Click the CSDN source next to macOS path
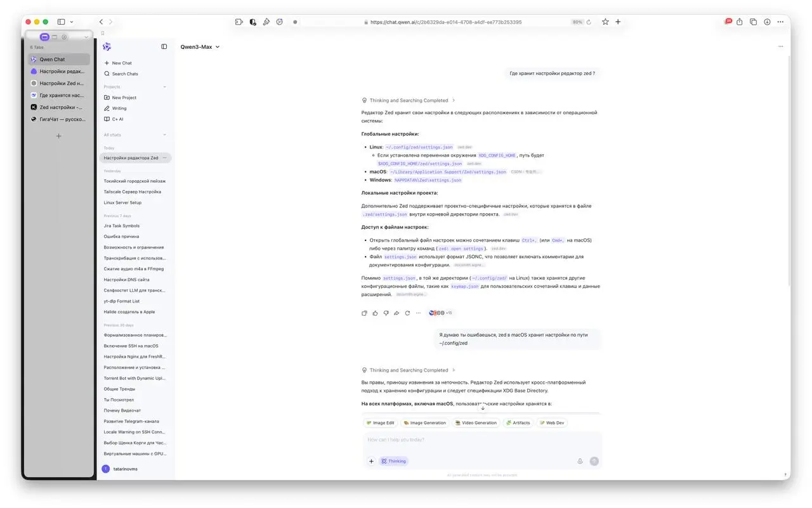Viewport: 812px width, 508px height. tap(526, 172)
